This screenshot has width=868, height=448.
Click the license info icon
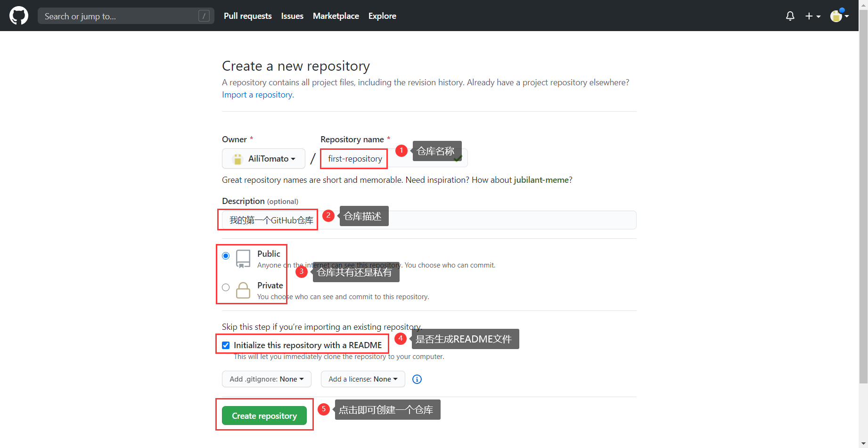pyautogui.click(x=417, y=379)
